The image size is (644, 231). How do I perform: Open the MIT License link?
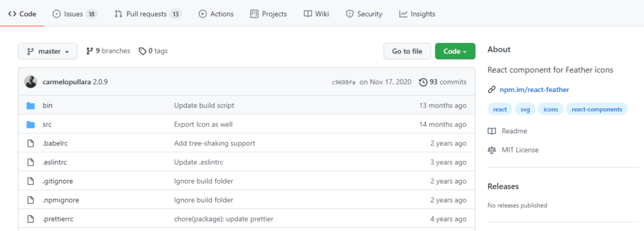520,150
